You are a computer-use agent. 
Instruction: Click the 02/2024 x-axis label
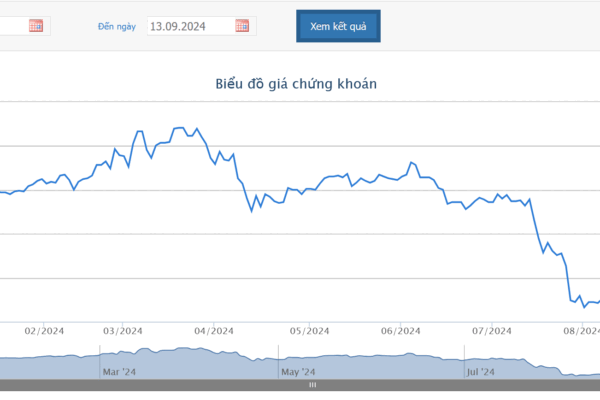click(44, 330)
